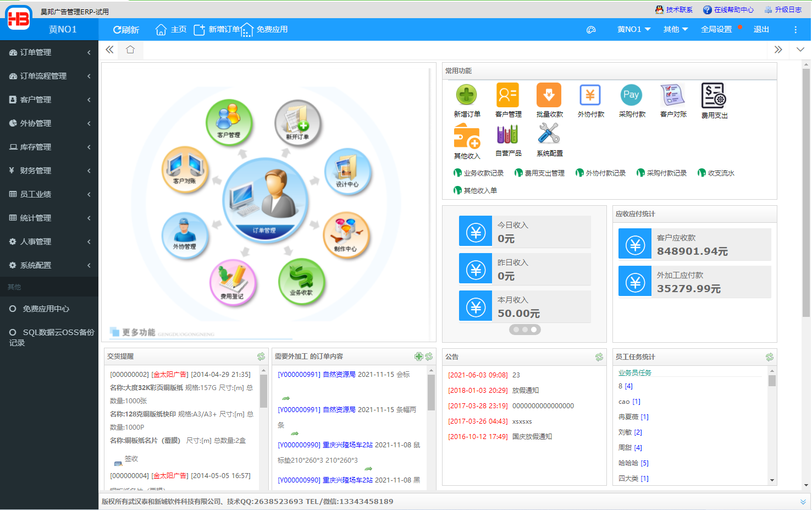Screen dimensions: 812x510
Task: Click the main page vertical scrollbar
Action: (x=806, y=193)
